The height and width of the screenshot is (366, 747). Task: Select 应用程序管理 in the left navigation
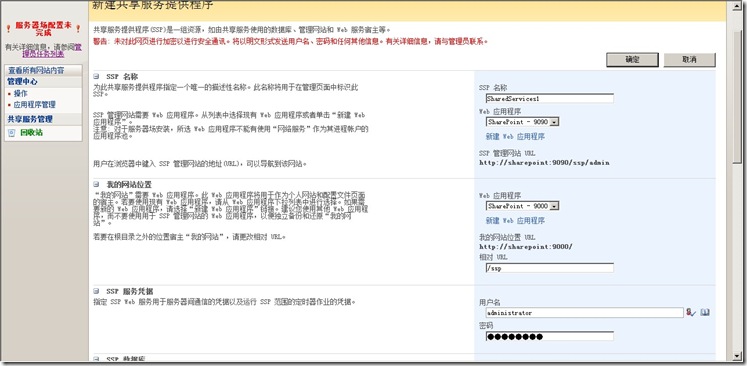pos(34,104)
